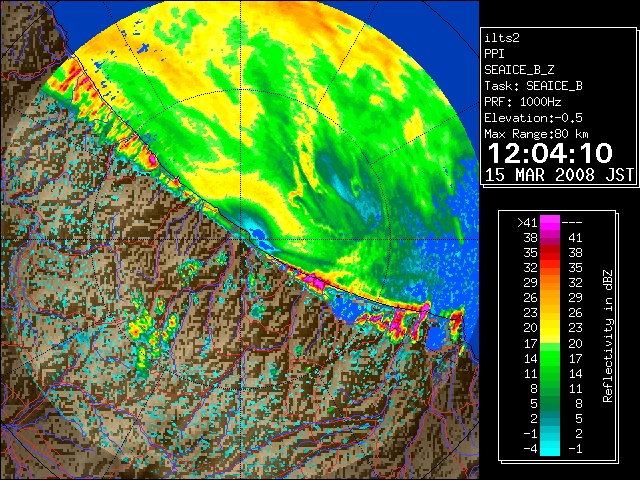Viewport: 640px width, 480px height.
Task: Click the '---' legend entry
Action: (x=572, y=223)
